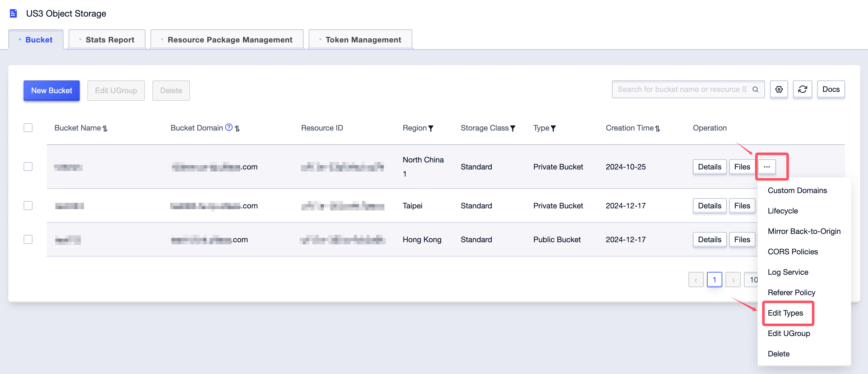The width and height of the screenshot is (868, 374).
Task: Sort by Bucket Name
Action: pos(105,128)
